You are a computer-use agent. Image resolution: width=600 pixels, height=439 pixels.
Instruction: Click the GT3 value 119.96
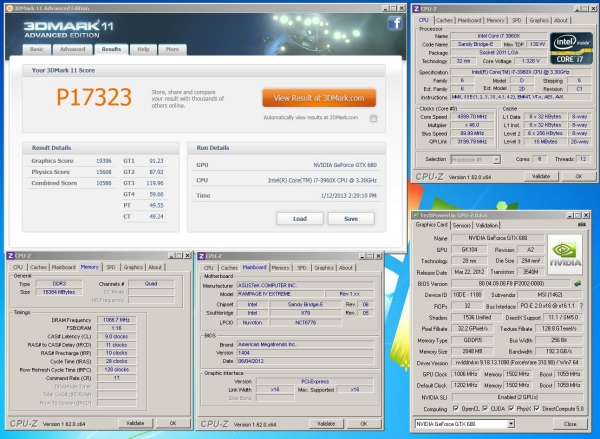(155, 183)
